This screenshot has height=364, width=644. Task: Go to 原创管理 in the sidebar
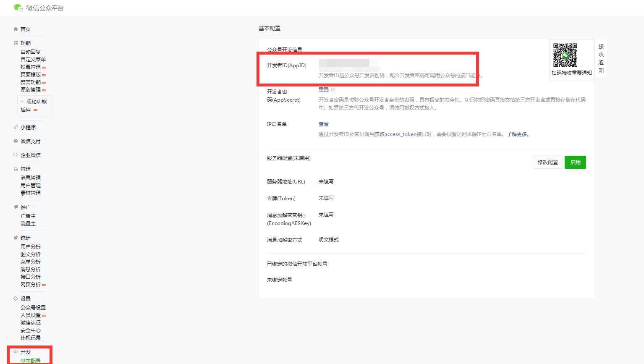click(31, 89)
